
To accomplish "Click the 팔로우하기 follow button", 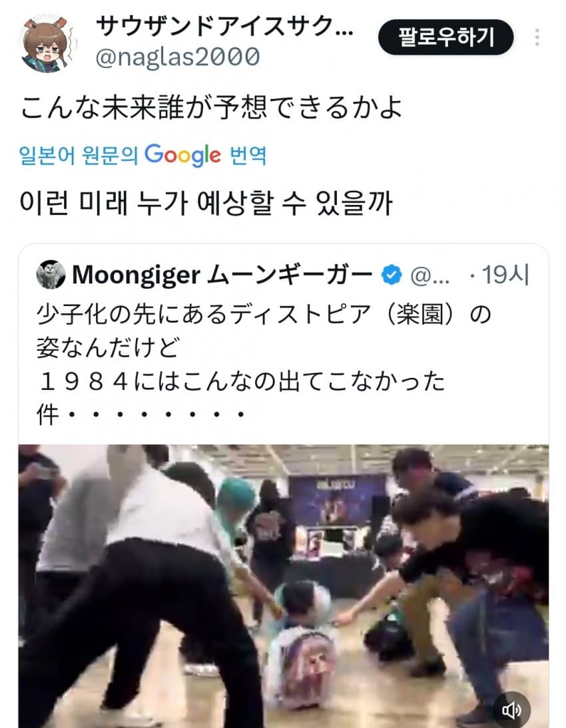I will coord(445,37).
